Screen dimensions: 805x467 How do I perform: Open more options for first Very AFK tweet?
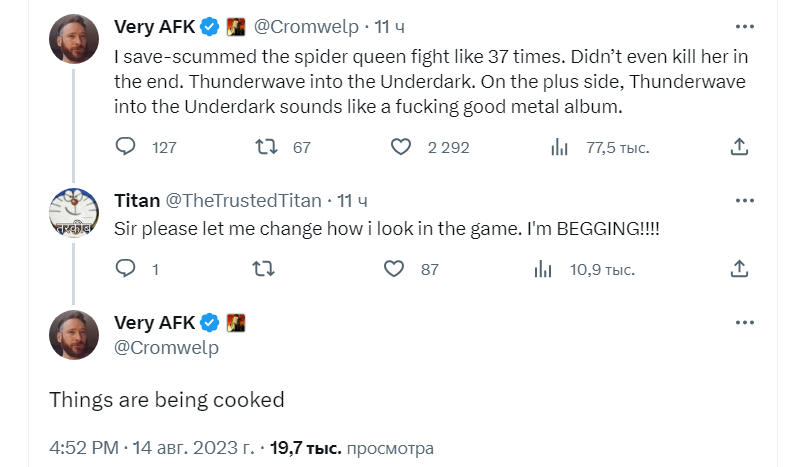(744, 27)
